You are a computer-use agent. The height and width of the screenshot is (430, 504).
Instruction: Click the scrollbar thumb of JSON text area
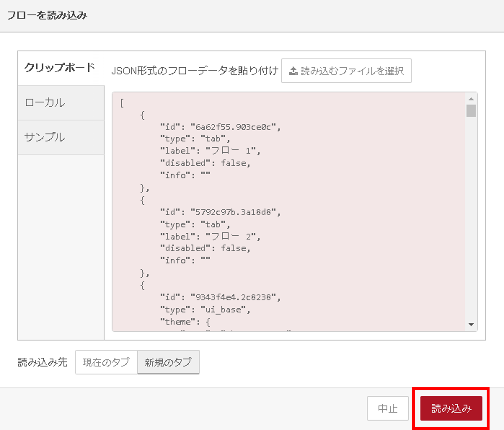tap(471, 111)
